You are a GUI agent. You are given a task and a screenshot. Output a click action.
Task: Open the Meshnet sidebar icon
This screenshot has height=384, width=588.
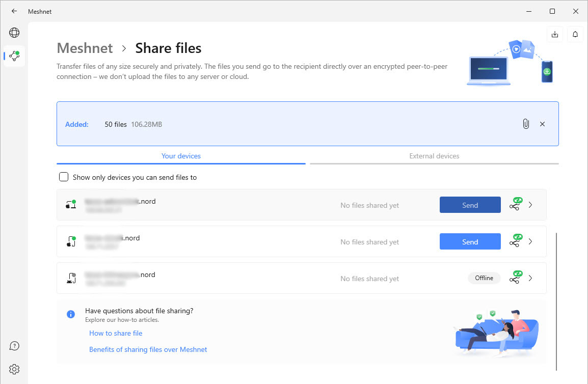point(14,56)
